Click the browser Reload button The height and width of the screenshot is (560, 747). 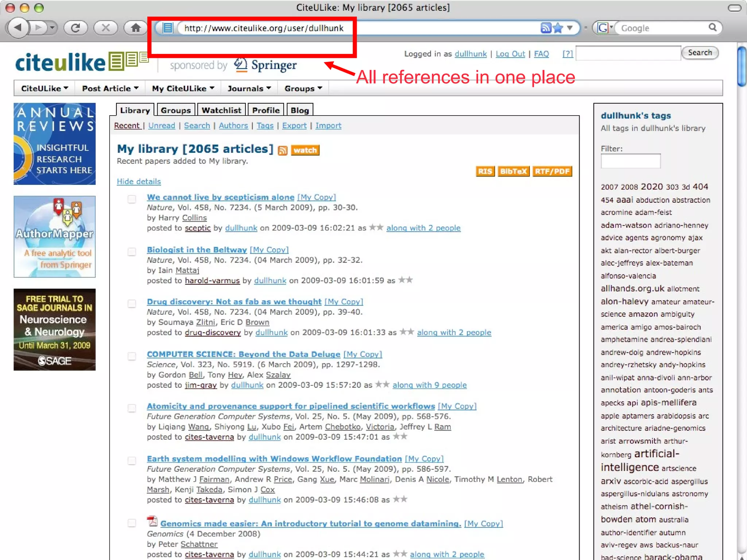(x=76, y=28)
